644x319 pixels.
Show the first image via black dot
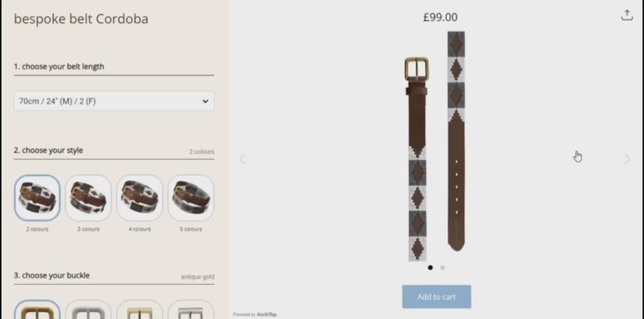[x=430, y=267]
